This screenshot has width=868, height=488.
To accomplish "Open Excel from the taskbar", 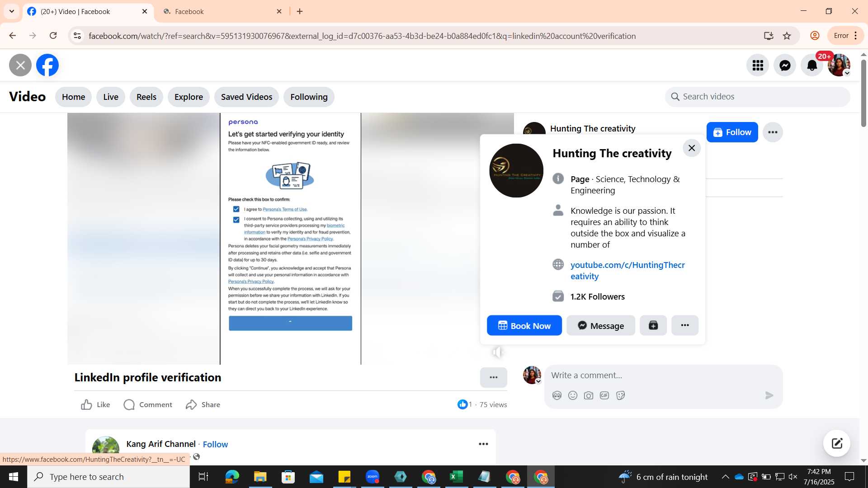I will [457, 477].
